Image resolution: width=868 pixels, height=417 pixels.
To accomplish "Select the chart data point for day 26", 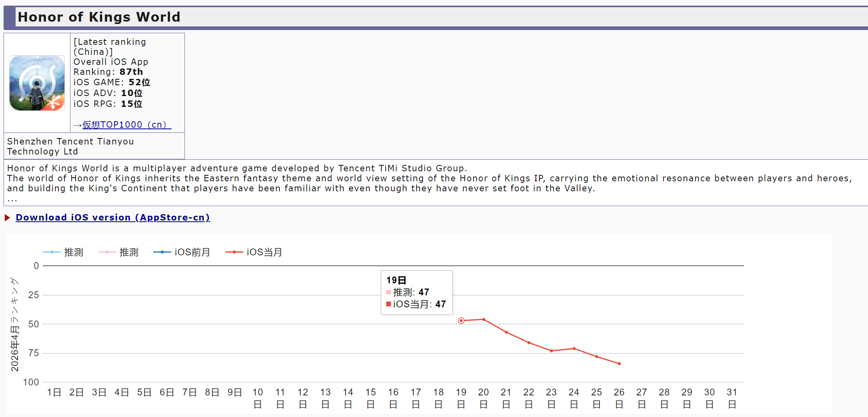I will (619, 364).
